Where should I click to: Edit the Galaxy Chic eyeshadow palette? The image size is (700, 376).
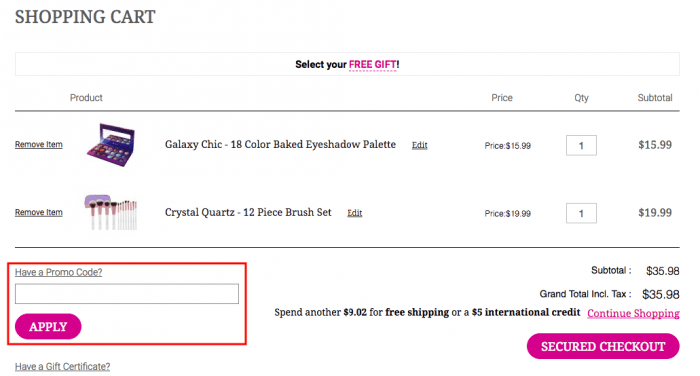point(420,145)
